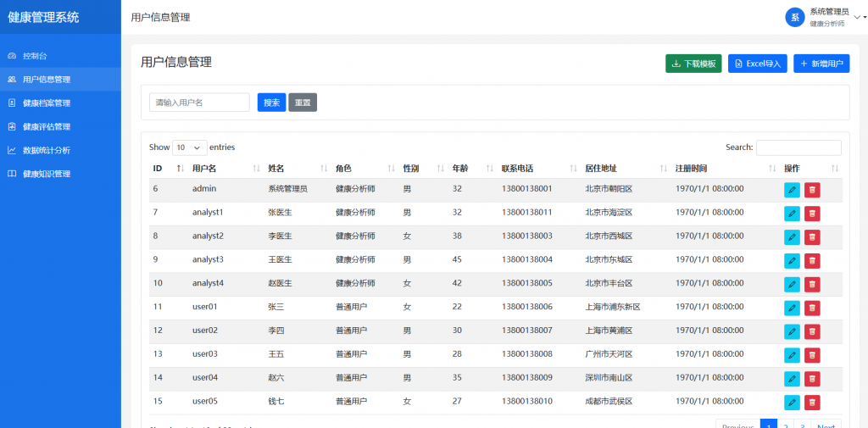Edit the user02 row
Image resolution: width=868 pixels, height=428 pixels.
coord(793,331)
